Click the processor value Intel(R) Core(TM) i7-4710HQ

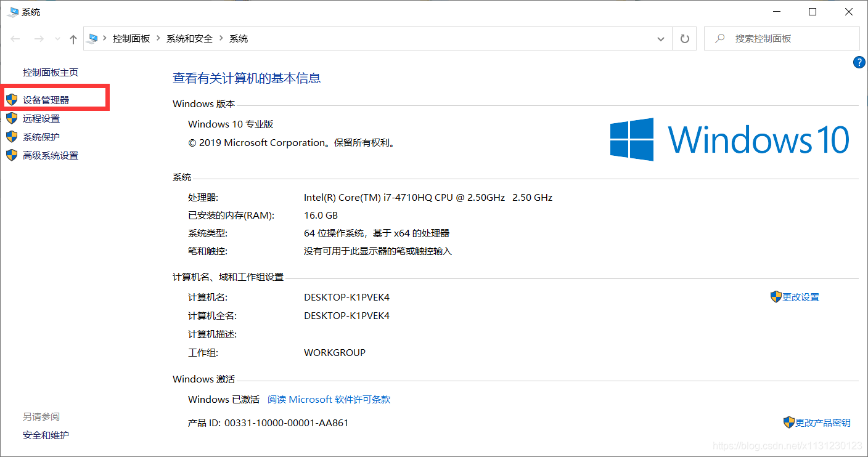click(x=428, y=198)
